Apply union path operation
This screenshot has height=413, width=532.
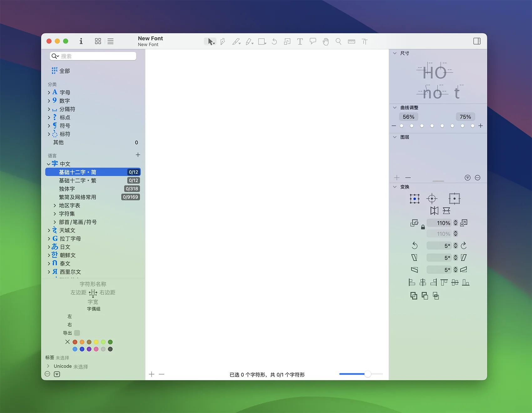[414, 296]
